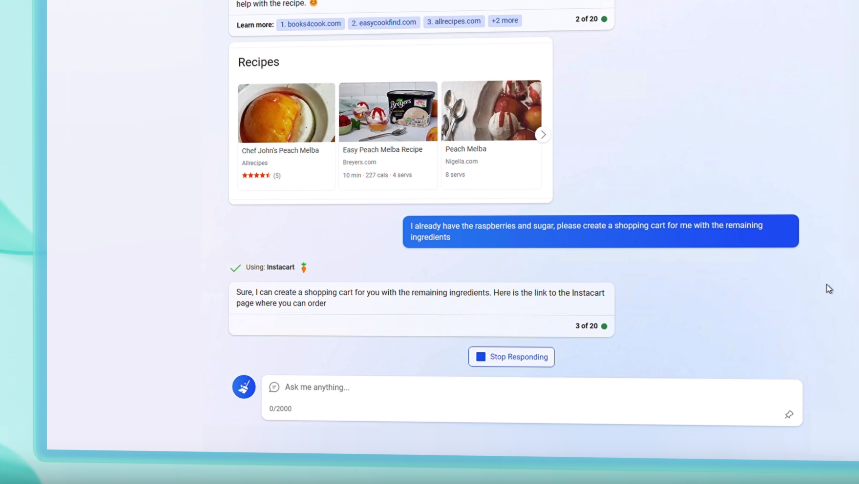
Task: Click the star rating of Chef John's recipe
Action: [x=256, y=175]
